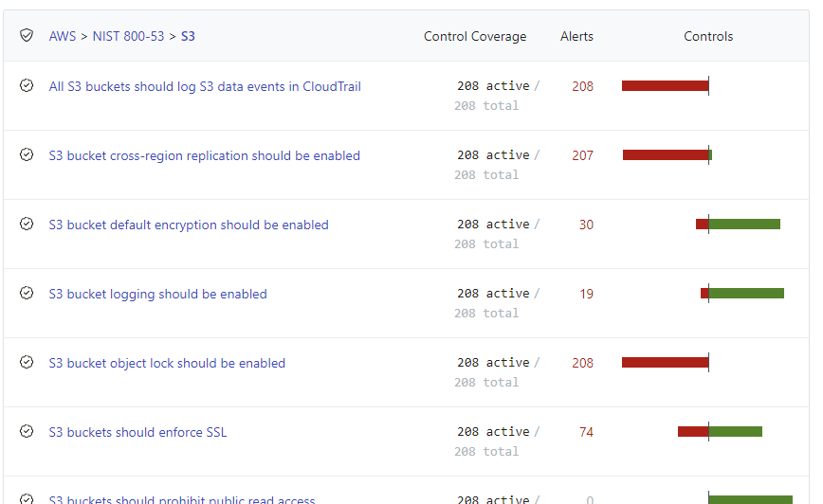Click the controls bar for bucket logging
The width and height of the screenshot is (823, 504).
[742, 293]
